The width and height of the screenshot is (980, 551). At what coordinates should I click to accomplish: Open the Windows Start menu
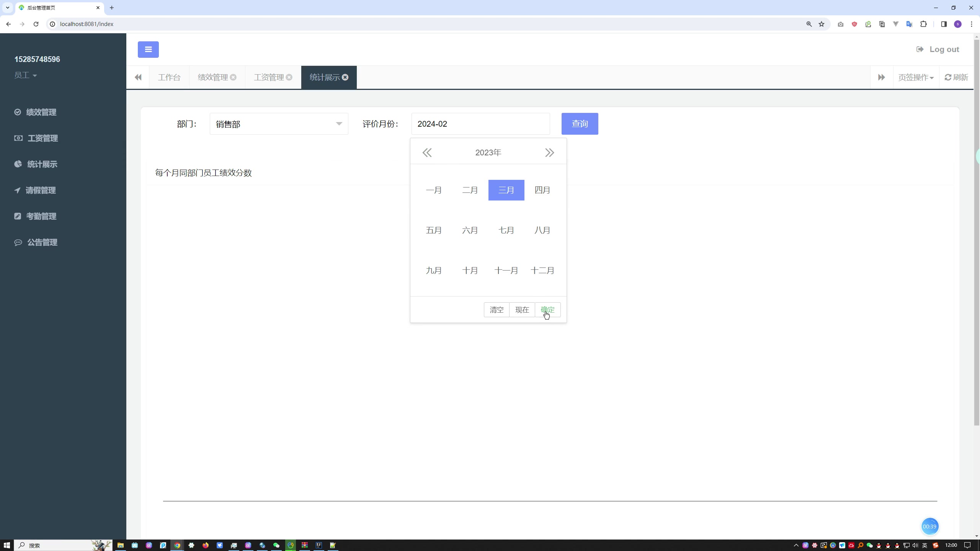[x=7, y=545]
